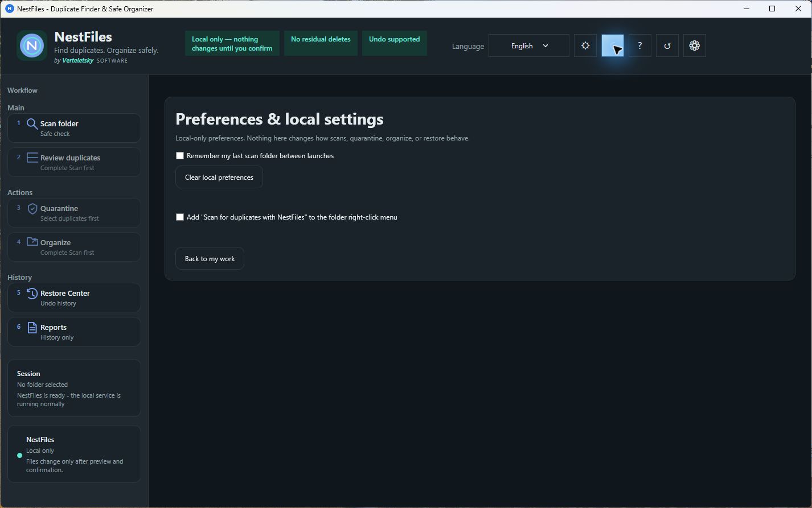Enable the folder right-click menu option checkbox

coord(180,217)
